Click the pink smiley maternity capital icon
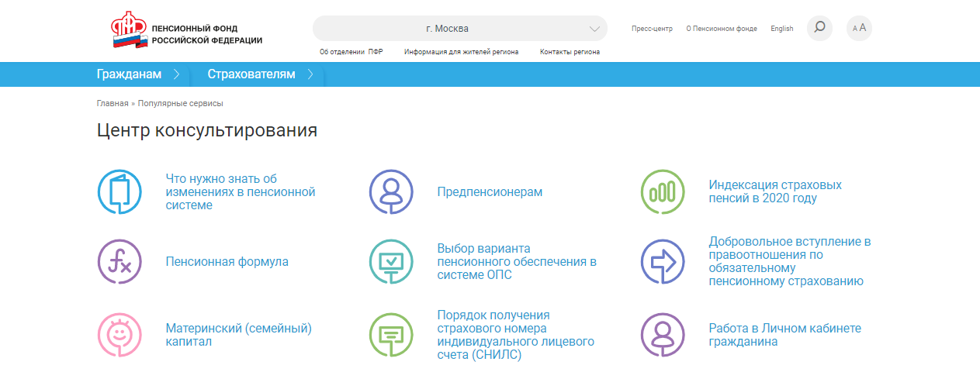Viewport: 980px width, 379px height. coord(119,335)
